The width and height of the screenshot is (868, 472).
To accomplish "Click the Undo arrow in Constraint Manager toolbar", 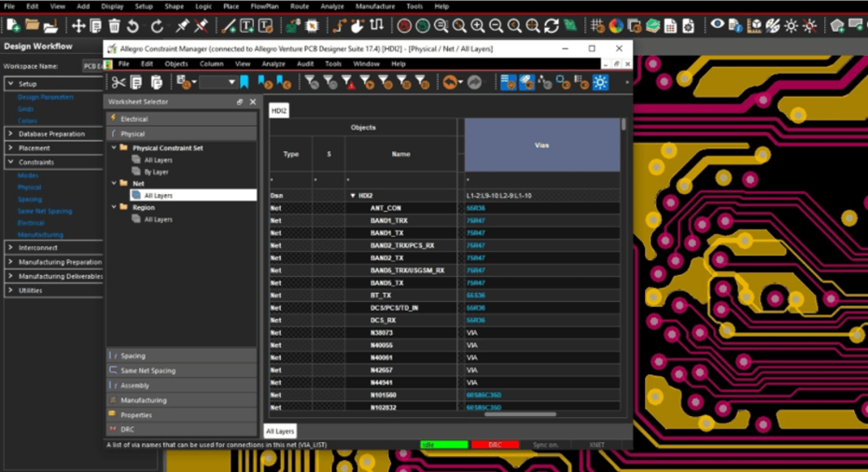I will [x=451, y=83].
